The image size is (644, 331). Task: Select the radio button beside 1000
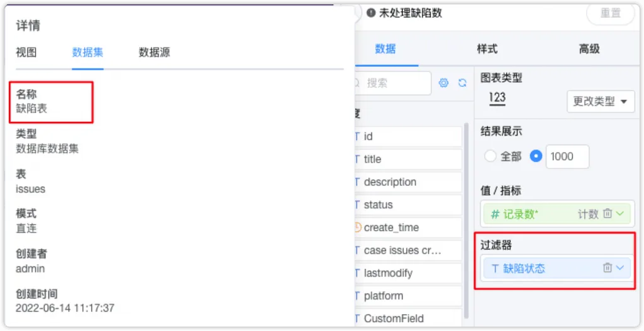click(536, 156)
